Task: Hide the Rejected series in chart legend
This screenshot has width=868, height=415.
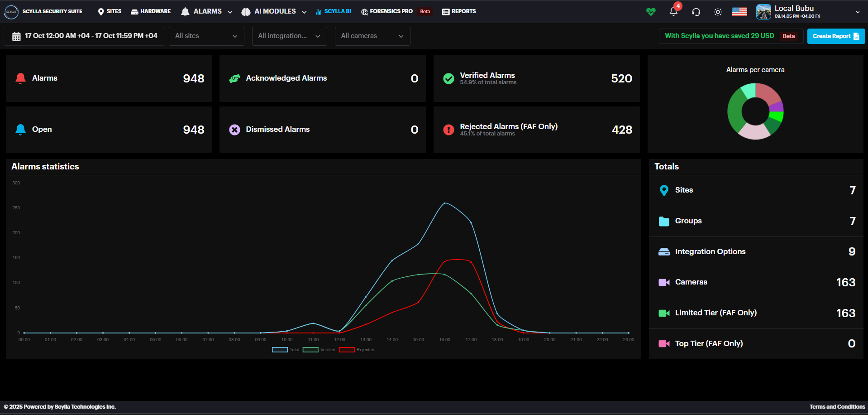Action: coord(356,350)
